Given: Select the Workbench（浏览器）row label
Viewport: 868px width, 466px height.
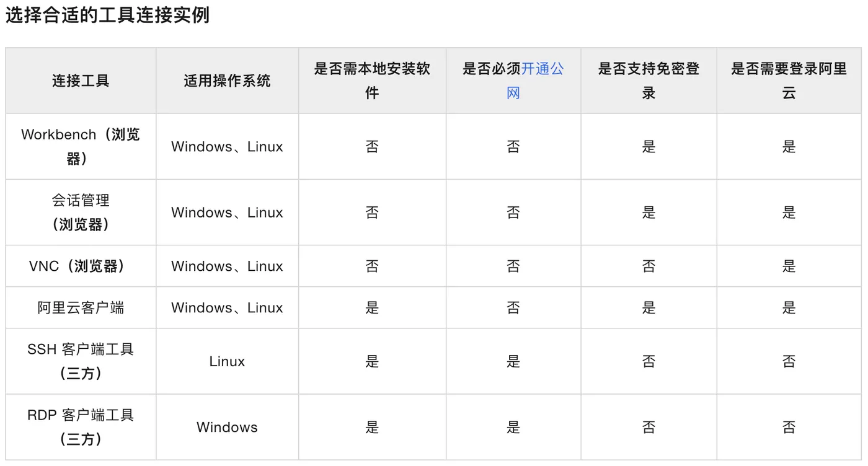Looking at the screenshot, I should point(81,146).
